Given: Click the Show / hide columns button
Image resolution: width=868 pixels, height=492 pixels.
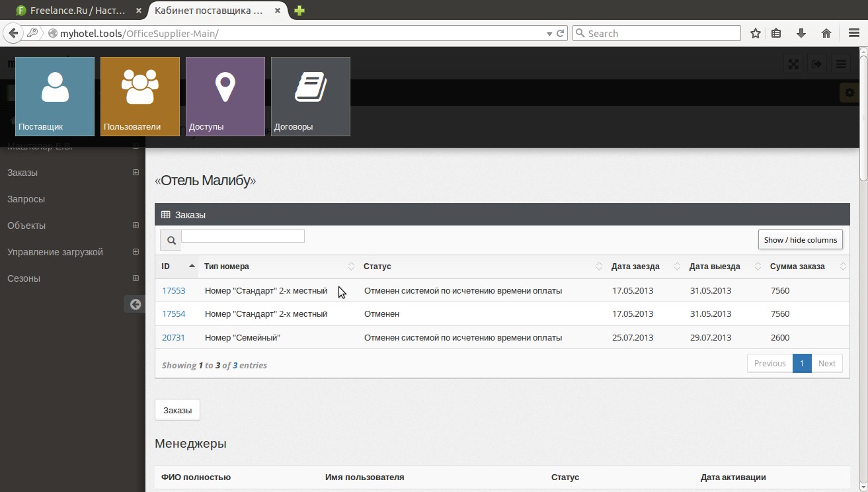Looking at the screenshot, I should click(x=801, y=239).
